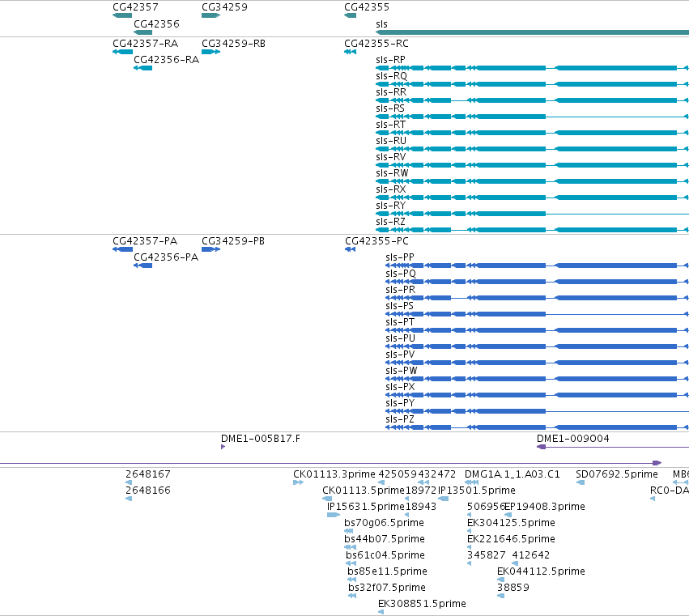Click the CG34259 gene arrow glyph
The image size is (689, 616).
tap(211, 15)
